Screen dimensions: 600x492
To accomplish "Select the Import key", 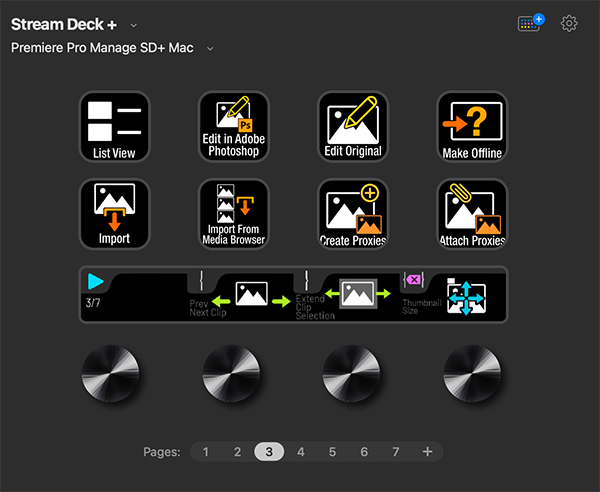I will 114,214.
